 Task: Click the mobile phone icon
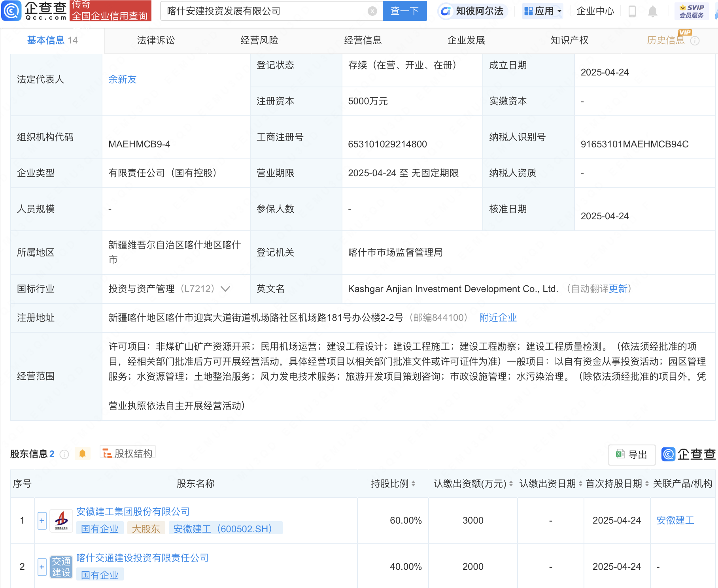[632, 11]
